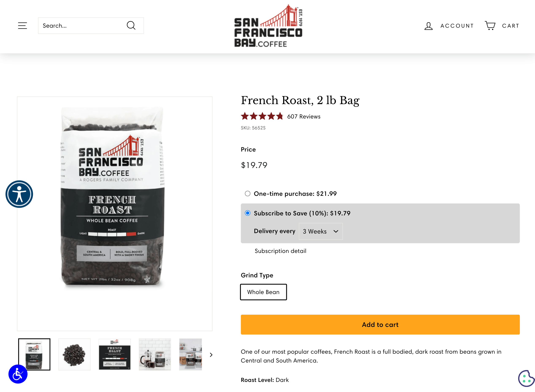Viewport: 535px width, 392px height.
Task: Open the round accessibility widget icon
Action: [x=19, y=194]
